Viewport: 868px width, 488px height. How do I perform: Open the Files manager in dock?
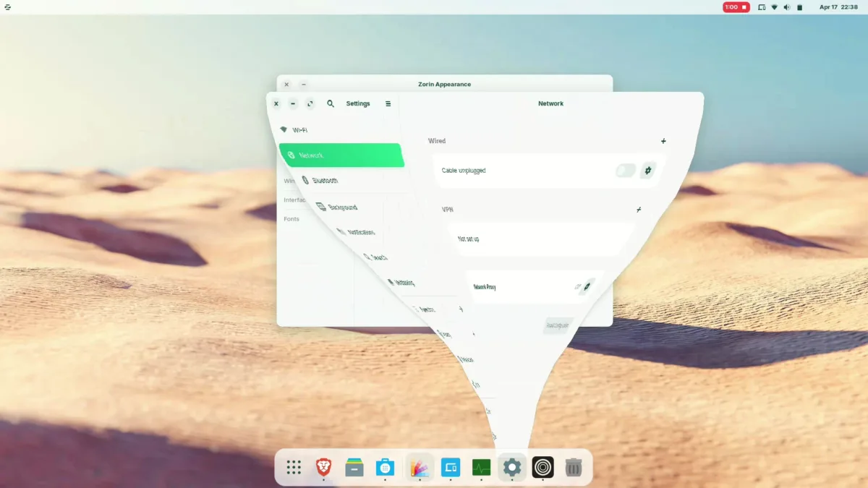(x=354, y=467)
